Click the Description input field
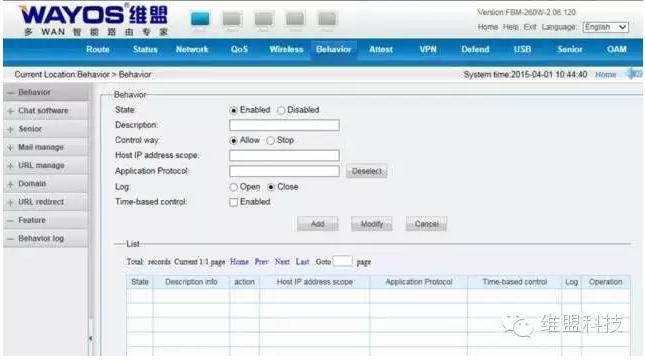The width and height of the screenshot is (645, 363). [284, 125]
